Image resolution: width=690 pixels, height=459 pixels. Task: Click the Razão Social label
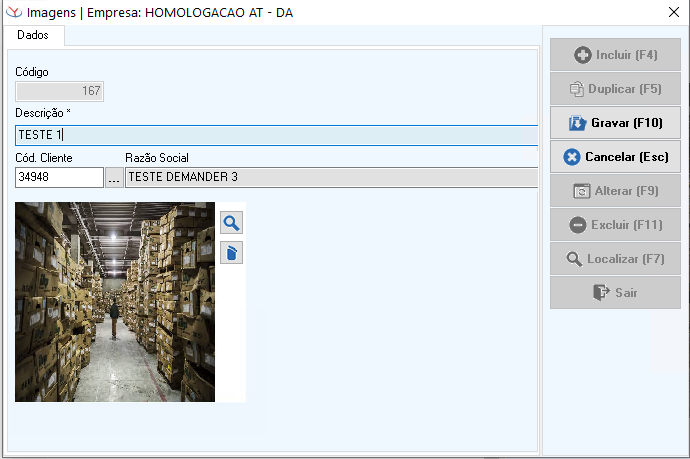pos(157,158)
